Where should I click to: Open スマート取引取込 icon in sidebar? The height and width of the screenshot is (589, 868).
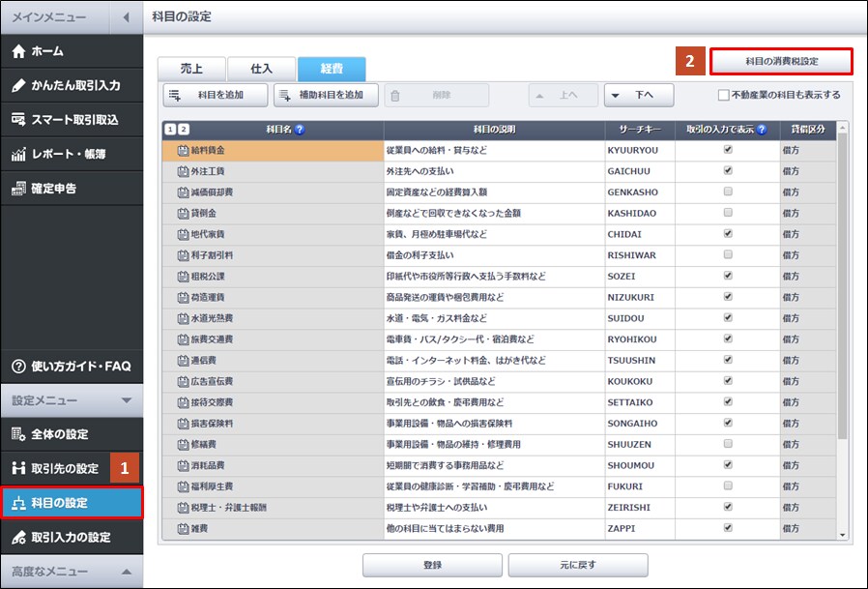point(18,120)
